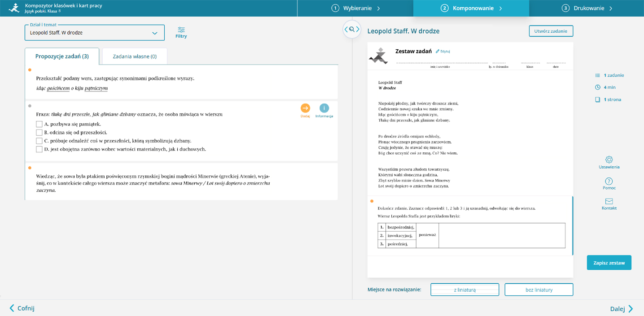This screenshot has width=644, height=316.
Task: Click the pencil Edytuj next to Zestaw zadań
Action: click(443, 52)
